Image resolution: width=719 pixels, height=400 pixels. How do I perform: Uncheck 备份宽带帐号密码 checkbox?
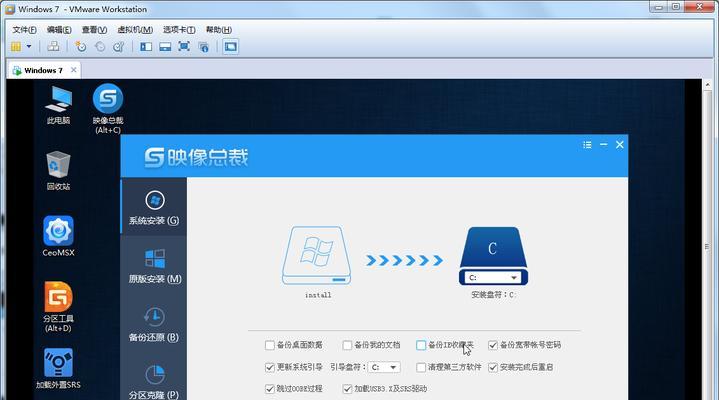pos(493,345)
